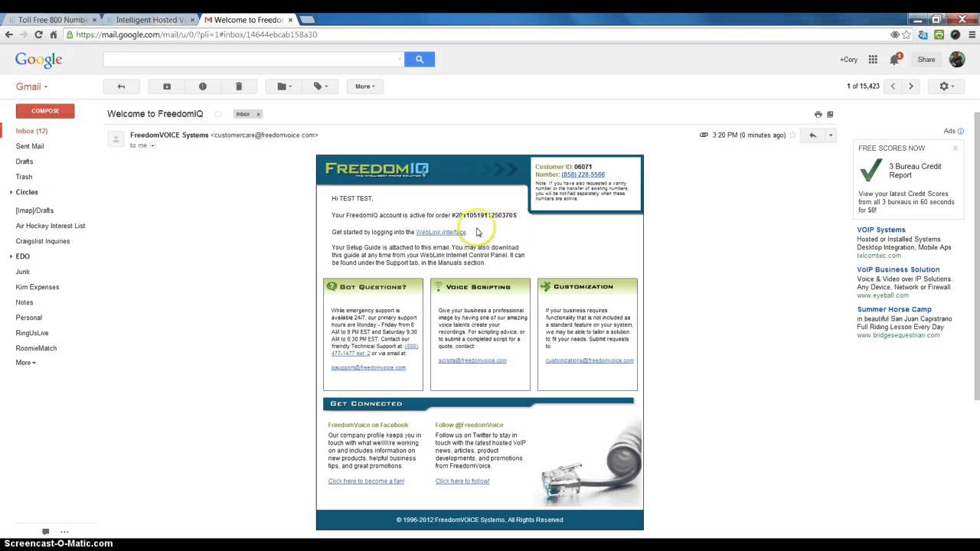Open the Move to folder dropdown
This screenshot has height=551, width=980.
[x=284, y=86]
